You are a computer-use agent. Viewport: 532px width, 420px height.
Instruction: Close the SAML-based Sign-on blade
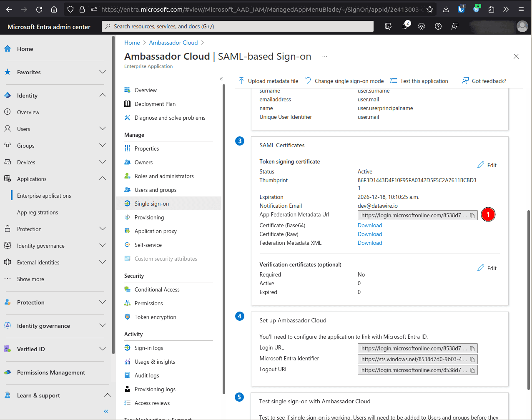[516, 56]
